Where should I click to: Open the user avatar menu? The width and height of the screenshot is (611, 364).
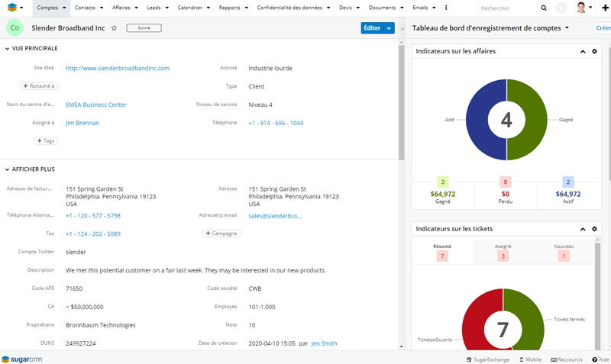click(584, 8)
